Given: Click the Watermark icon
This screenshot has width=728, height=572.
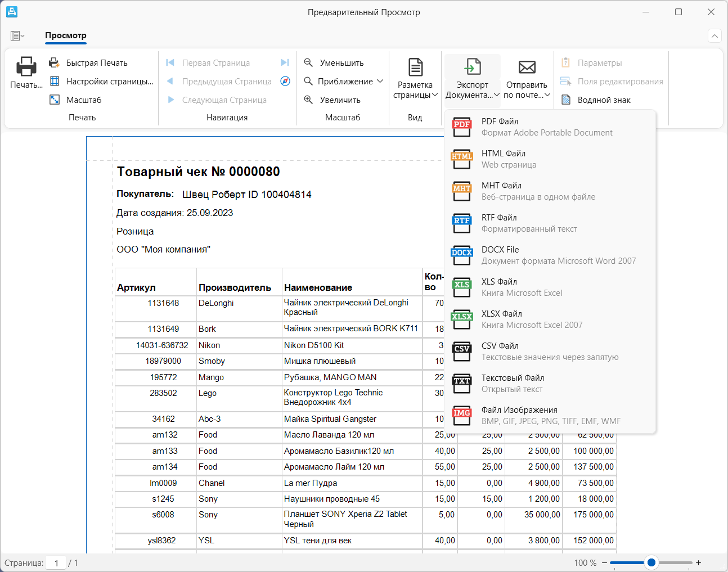Looking at the screenshot, I should [x=566, y=100].
